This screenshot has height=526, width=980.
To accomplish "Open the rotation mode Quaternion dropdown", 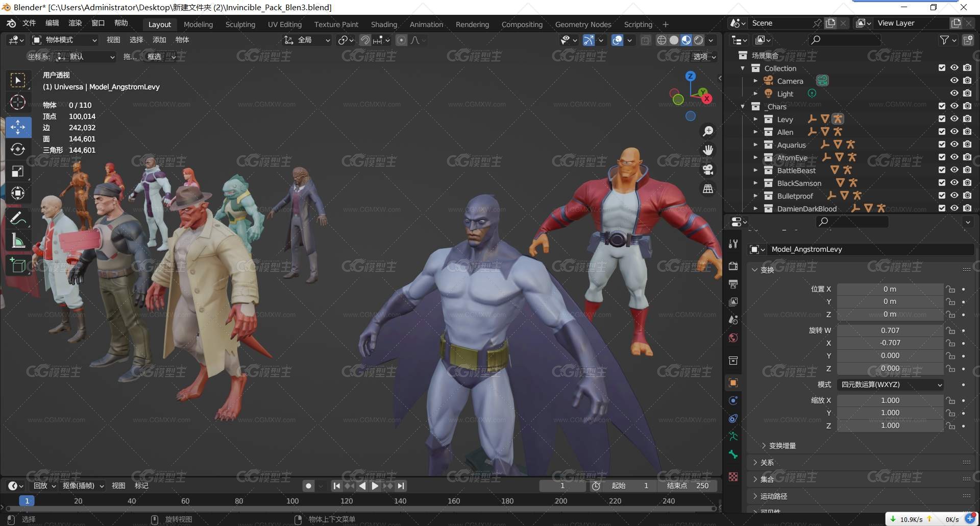I will coord(890,385).
